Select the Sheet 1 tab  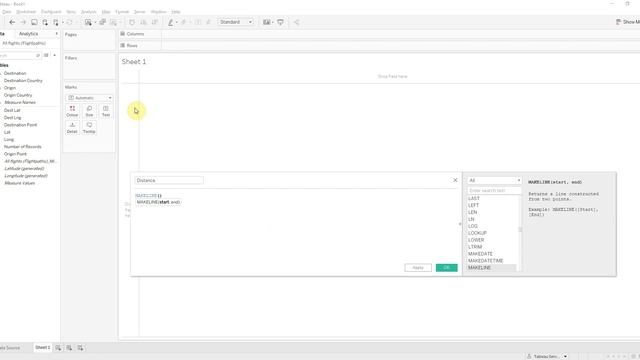click(x=42, y=348)
